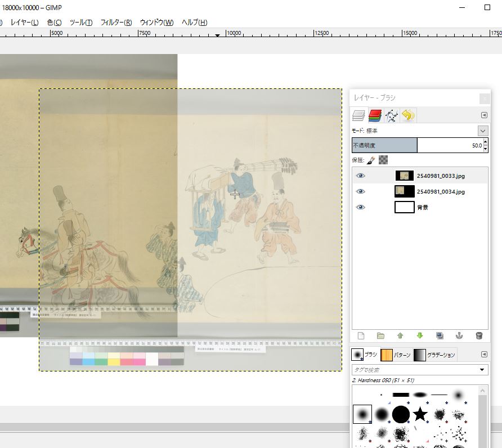
Task: Toggle the lock alpha channel checkerboard icon
Action: tap(383, 160)
